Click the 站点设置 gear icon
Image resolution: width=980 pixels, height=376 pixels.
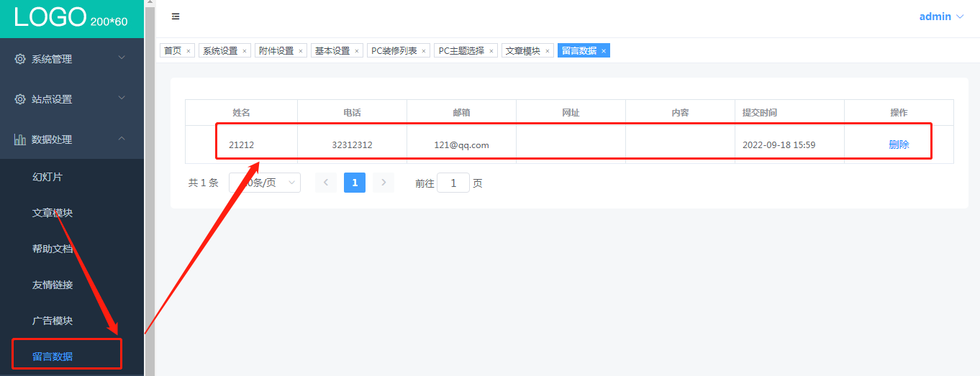tap(20, 99)
